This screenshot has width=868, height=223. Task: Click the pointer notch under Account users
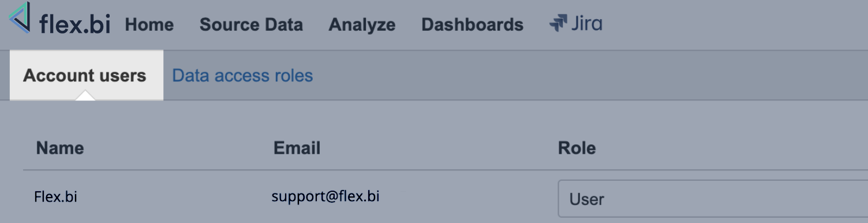(x=85, y=96)
